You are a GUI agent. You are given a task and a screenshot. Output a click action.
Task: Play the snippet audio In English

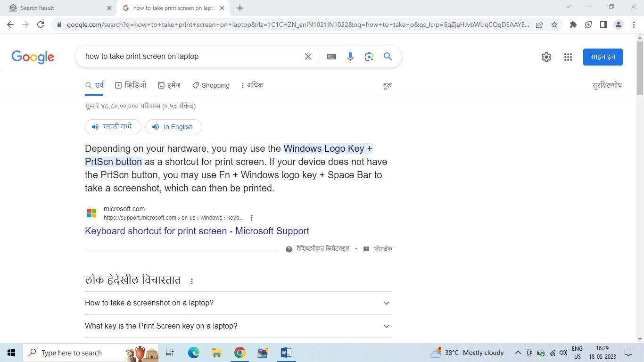click(x=173, y=127)
